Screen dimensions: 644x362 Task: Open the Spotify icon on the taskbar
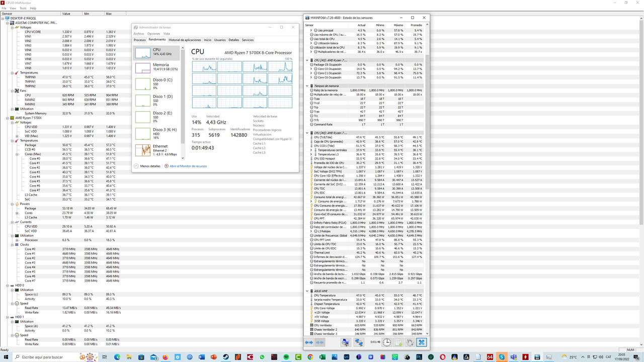286,357
